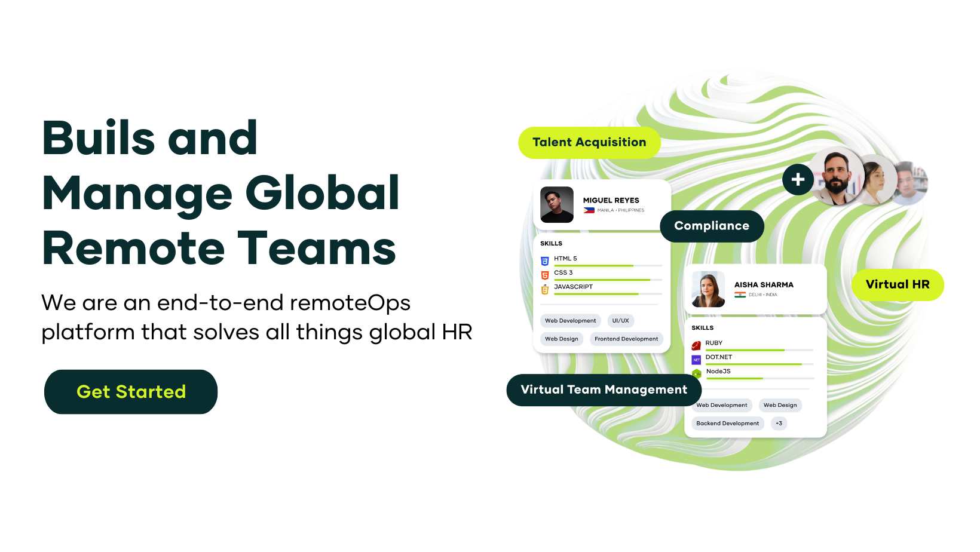Select the JavaScript skill icon
Viewport: 980px width, 552px height.
tap(544, 288)
